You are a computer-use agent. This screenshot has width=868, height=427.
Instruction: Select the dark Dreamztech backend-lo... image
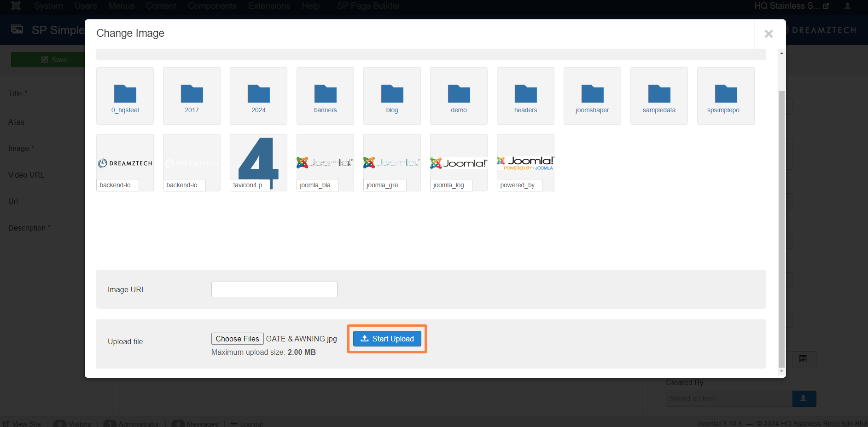125,162
